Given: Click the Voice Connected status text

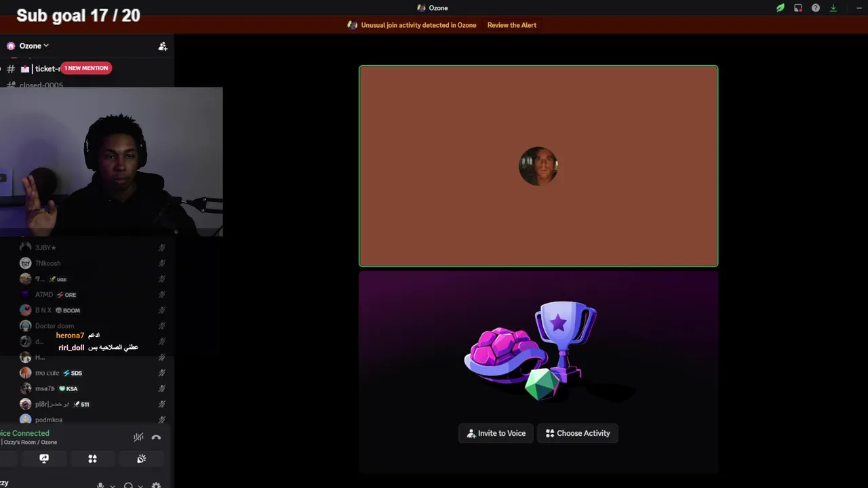Looking at the screenshot, I should pos(24,433).
